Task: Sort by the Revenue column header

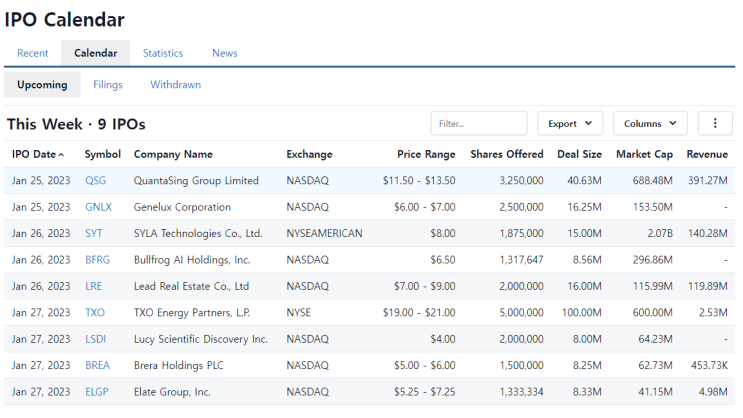Action: pos(707,154)
